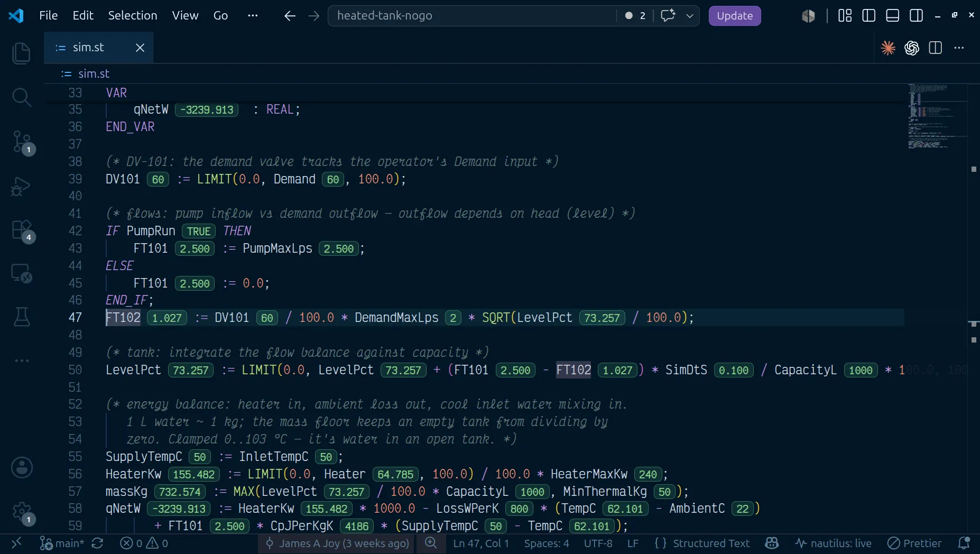Close the sim.st tab
The height and width of the screenshot is (554, 980).
140,48
